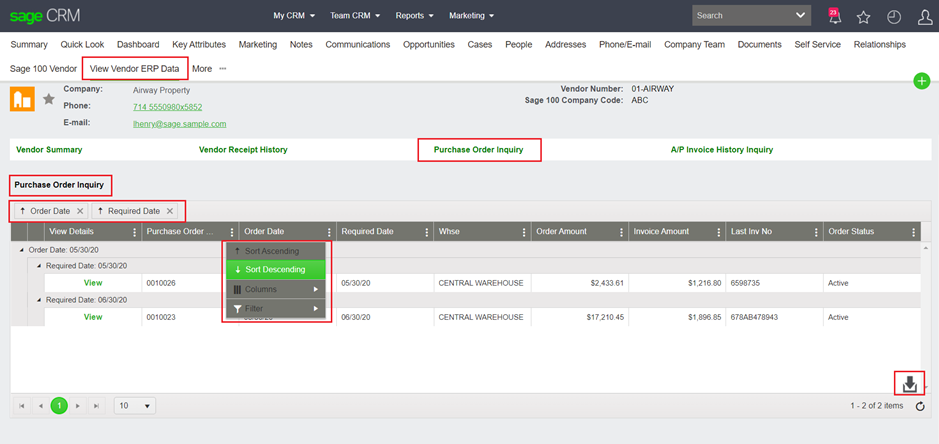
Task: Click the lhenry@sage.sample.com email link
Action: click(x=180, y=124)
